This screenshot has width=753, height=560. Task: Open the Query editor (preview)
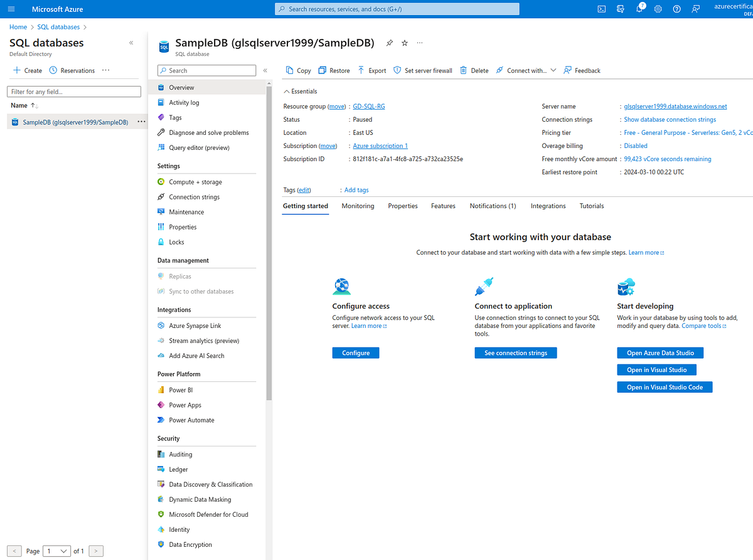[200, 147]
